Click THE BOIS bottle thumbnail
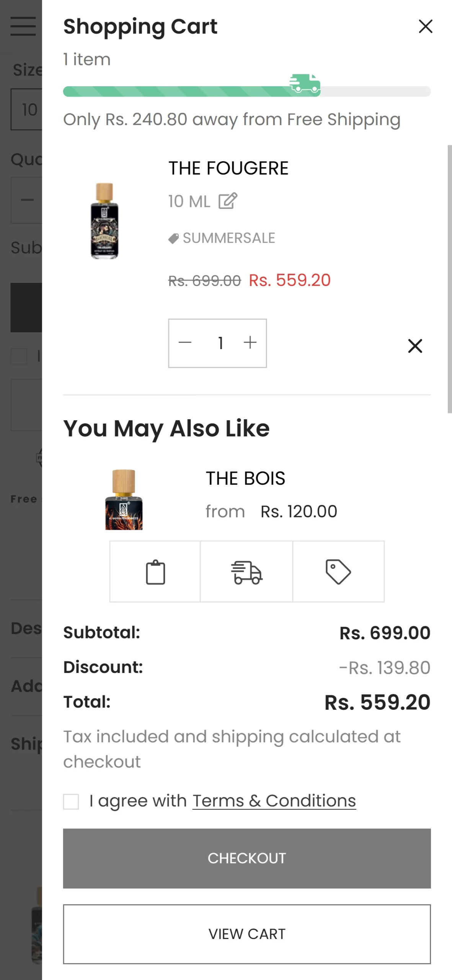This screenshot has width=452, height=980. [x=124, y=500]
